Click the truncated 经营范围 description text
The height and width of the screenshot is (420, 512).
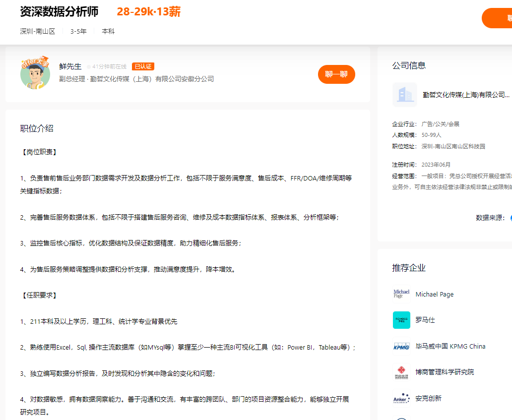[x=466, y=181]
